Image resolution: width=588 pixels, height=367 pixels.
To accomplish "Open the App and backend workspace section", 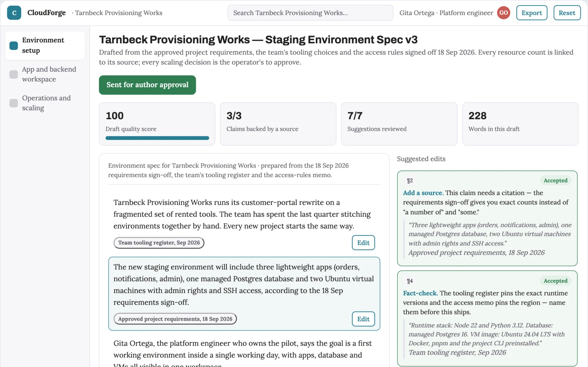I will (45, 74).
